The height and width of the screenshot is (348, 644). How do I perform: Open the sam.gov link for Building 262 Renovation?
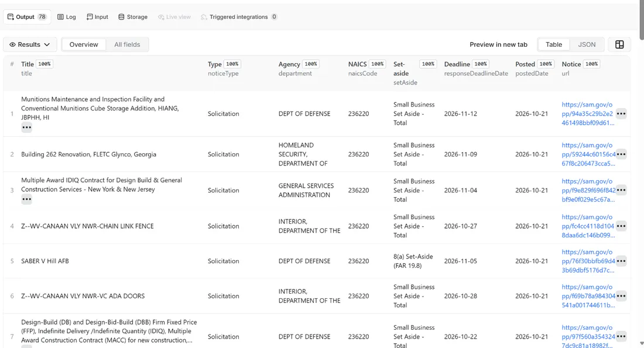(x=588, y=154)
